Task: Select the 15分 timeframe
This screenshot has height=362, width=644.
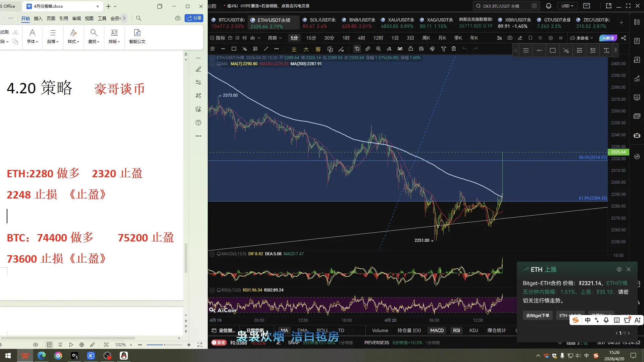Action: 311,38
